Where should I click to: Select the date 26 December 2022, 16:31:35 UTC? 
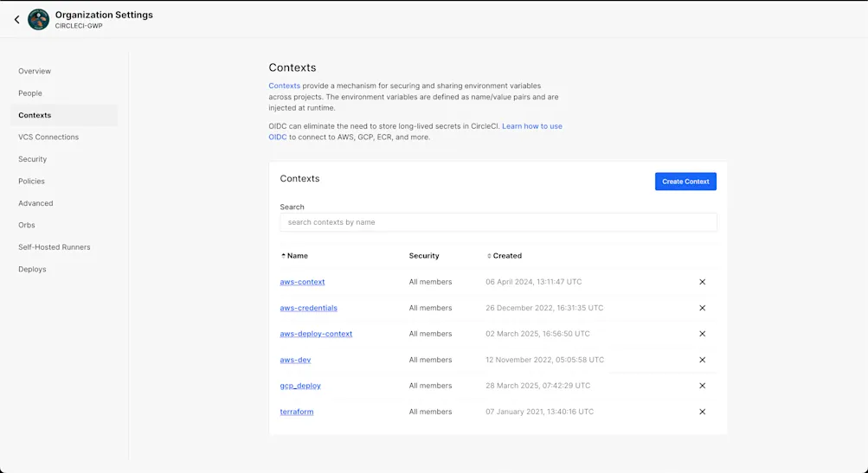[x=544, y=308]
